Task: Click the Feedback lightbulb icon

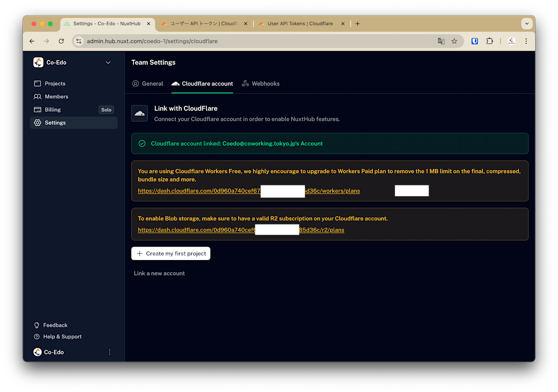Action: pyautogui.click(x=37, y=325)
